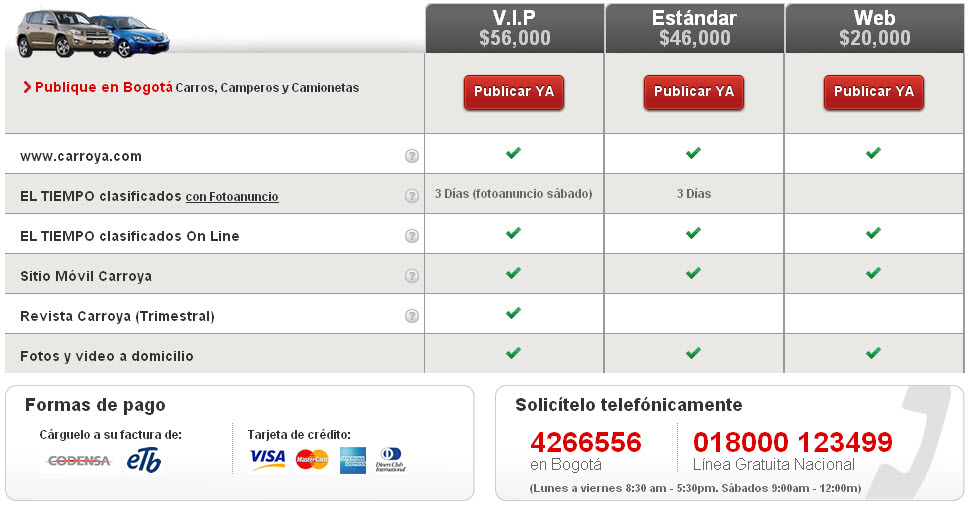Select the Web $20,000 plan header
The image size is (968, 505).
(x=874, y=28)
